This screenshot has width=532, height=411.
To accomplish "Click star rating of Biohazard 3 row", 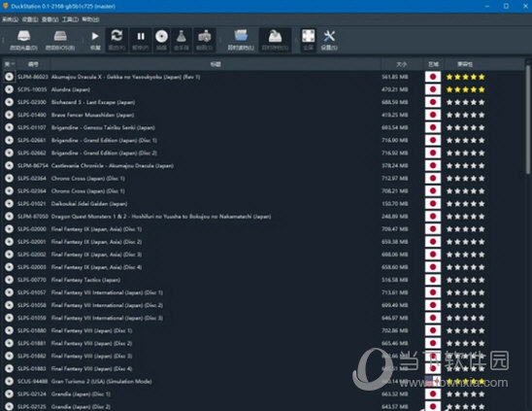I will [x=466, y=102].
